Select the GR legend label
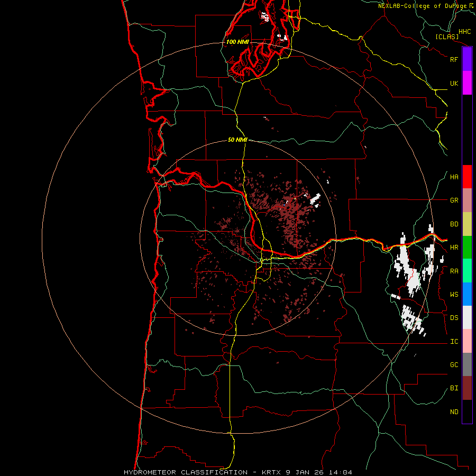The image size is (476, 476). tap(454, 200)
